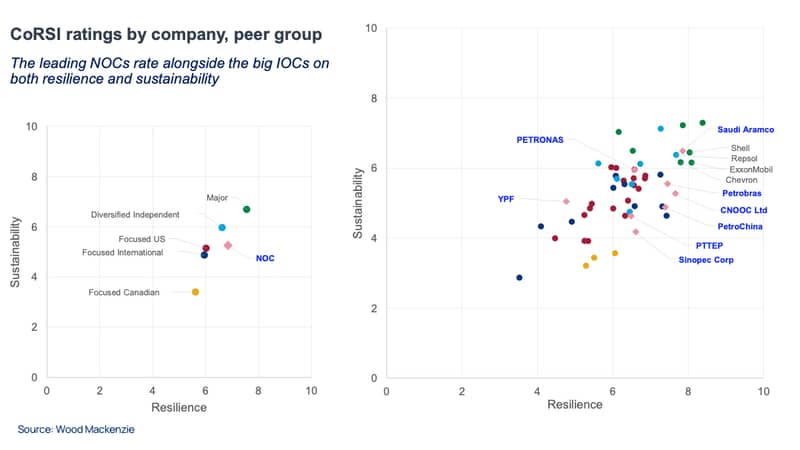The image size is (800, 450).
Task: Select the Chevron label
Action: click(x=741, y=180)
